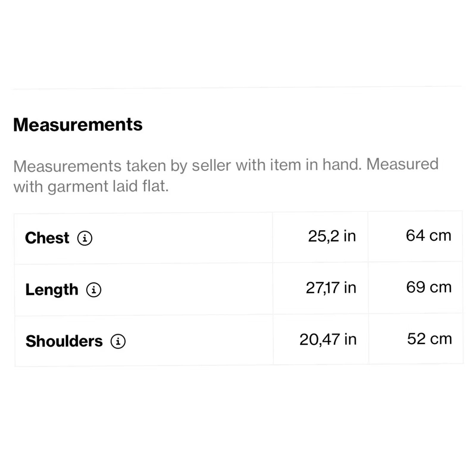Click the 69 cm length value

point(429,287)
